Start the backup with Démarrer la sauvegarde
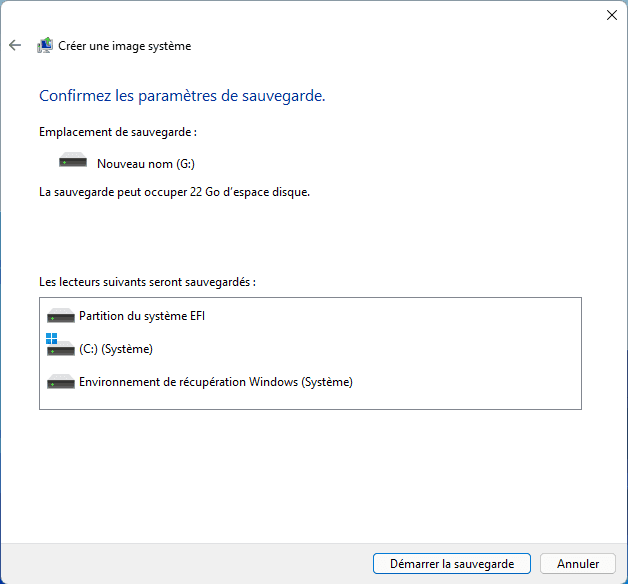 pos(452,564)
